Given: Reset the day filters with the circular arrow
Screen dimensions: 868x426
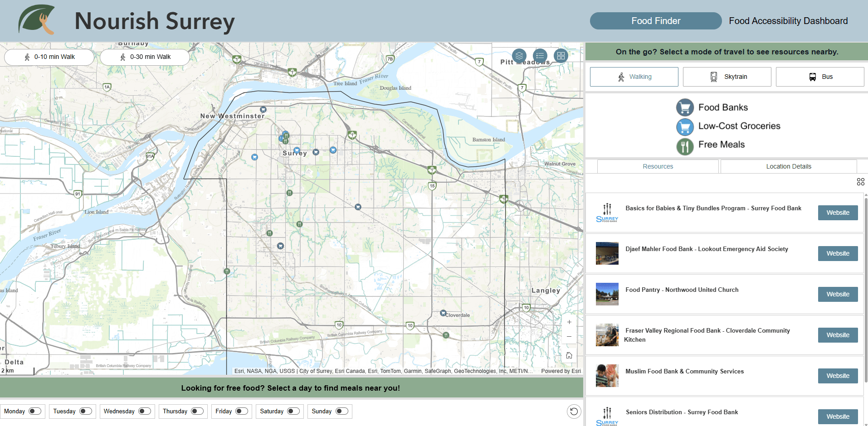Looking at the screenshot, I should click(x=574, y=411).
